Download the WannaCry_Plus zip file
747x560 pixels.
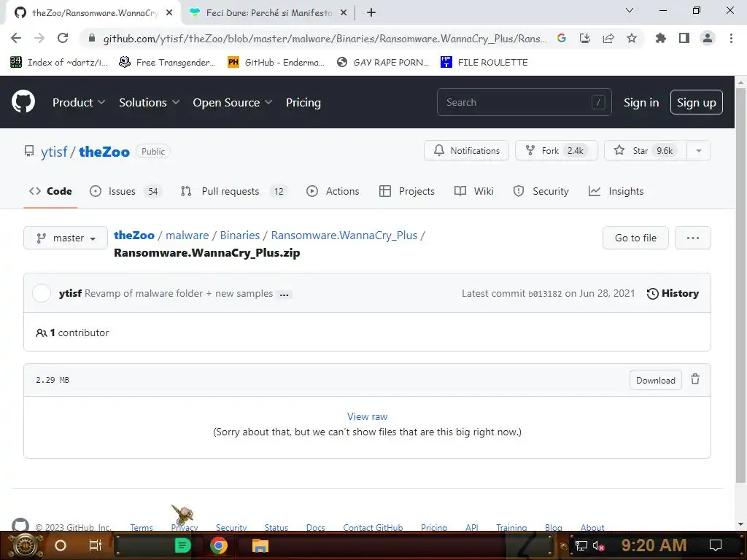point(656,380)
